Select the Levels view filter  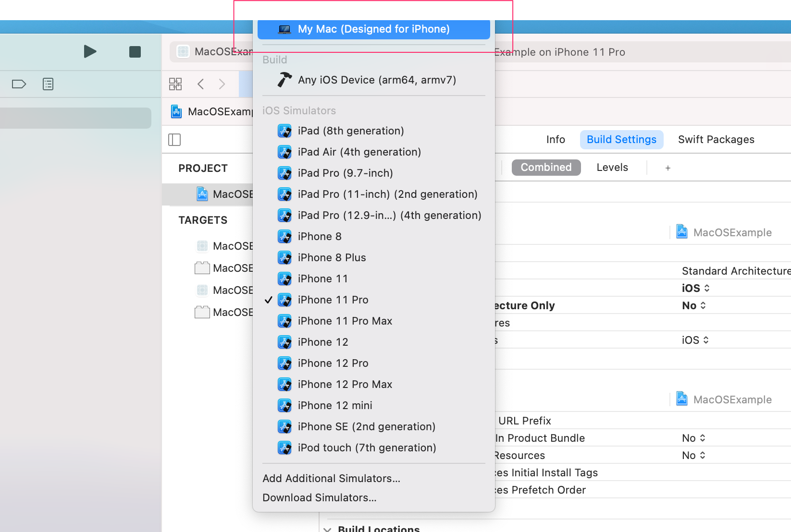click(x=612, y=167)
